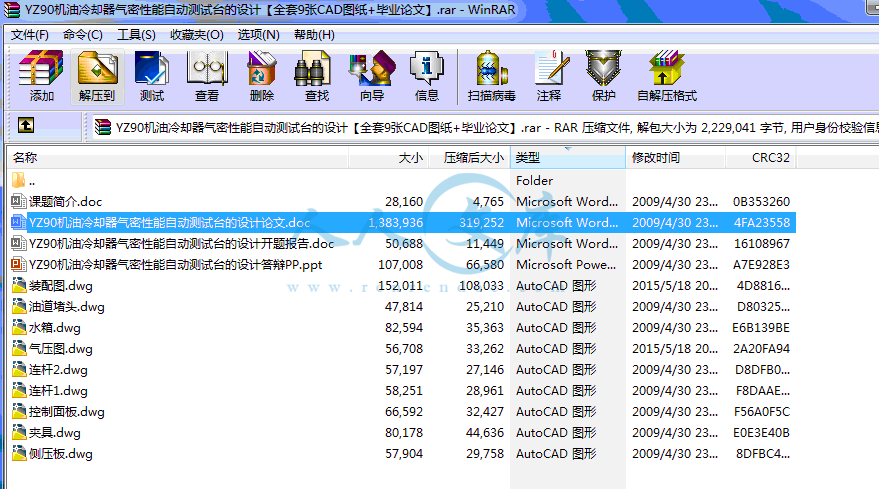Click the packed size value 108,033
The width and height of the screenshot is (879, 489).
[481, 285]
